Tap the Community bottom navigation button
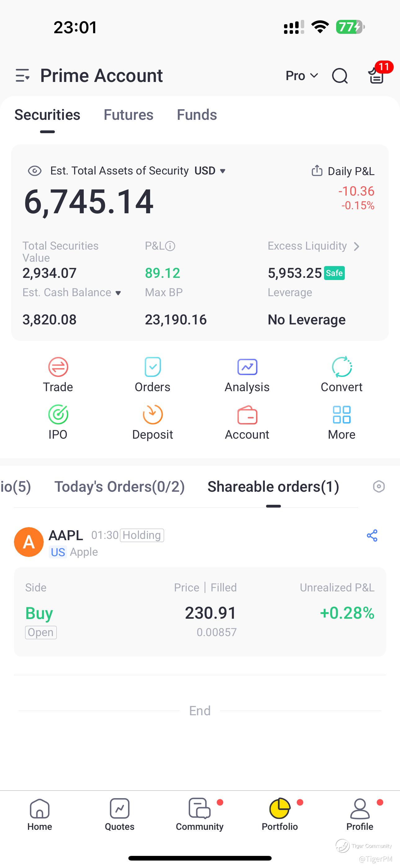This screenshot has width=400, height=868. click(200, 814)
